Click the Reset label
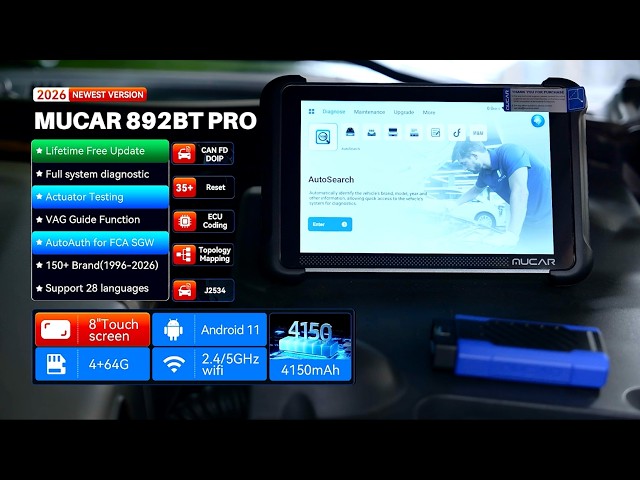 click(x=216, y=187)
